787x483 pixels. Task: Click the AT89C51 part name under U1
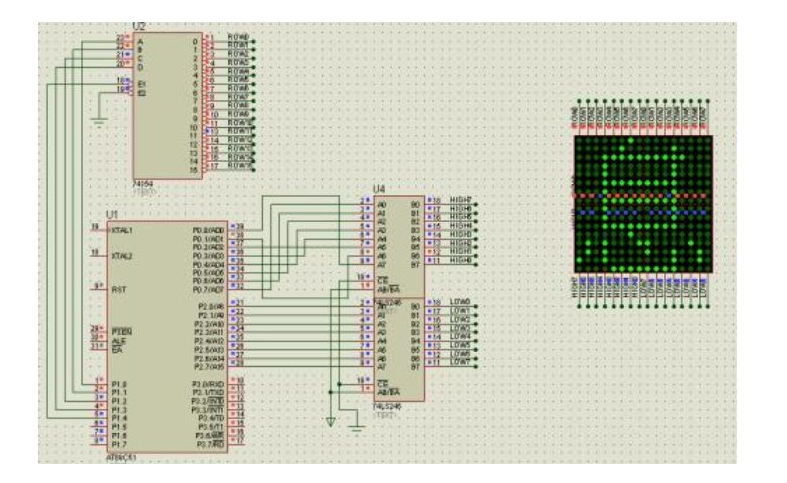pos(121,458)
